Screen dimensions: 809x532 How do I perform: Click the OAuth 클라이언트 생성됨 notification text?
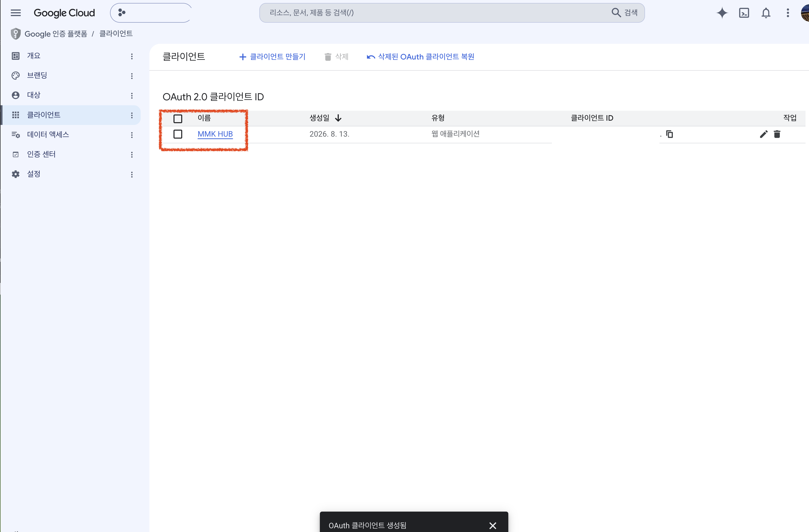pyautogui.click(x=367, y=526)
